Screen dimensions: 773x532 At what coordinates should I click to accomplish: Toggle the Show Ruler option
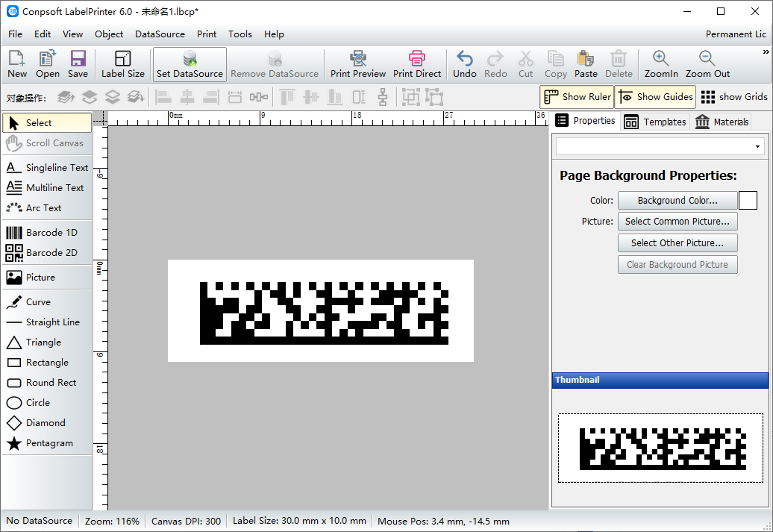pyautogui.click(x=577, y=97)
